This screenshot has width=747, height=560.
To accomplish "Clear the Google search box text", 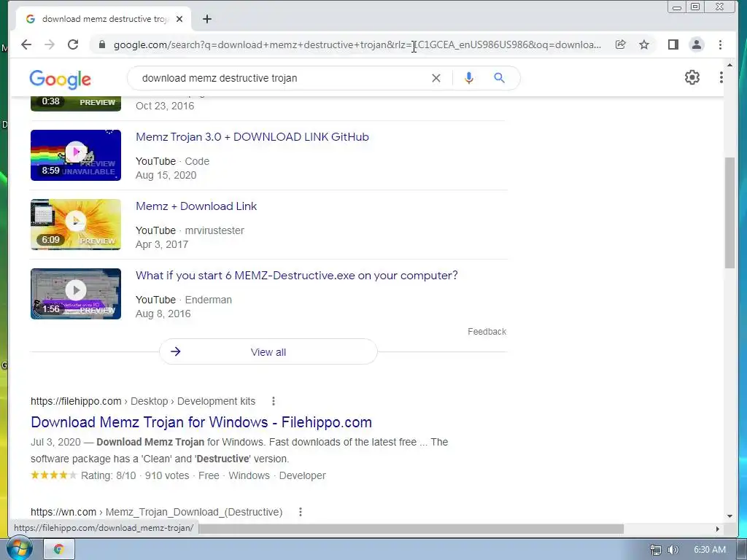I will click(x=436, y=78).
